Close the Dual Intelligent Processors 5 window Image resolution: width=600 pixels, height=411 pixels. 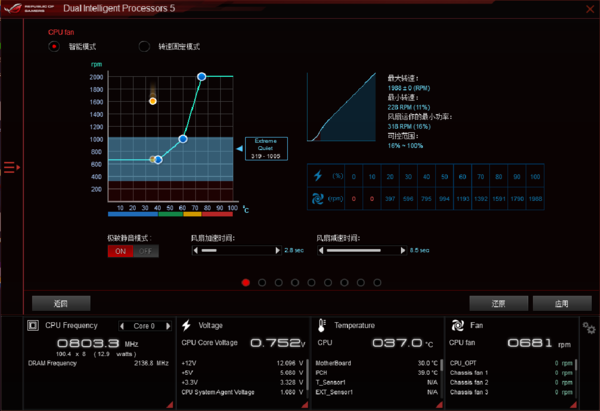pyautogui.click(x=590, y=9)
